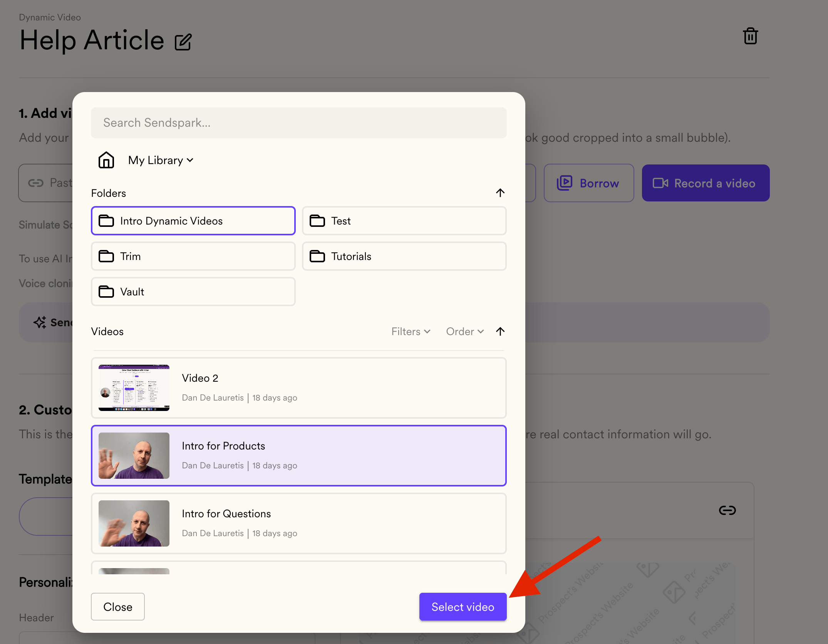Click the trash delete icon
828x644 pixels.
tap(751, 36)
